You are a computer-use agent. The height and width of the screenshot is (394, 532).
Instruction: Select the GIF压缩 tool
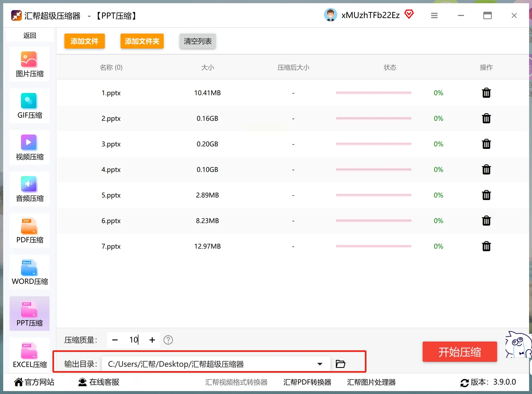coord(29,106)
